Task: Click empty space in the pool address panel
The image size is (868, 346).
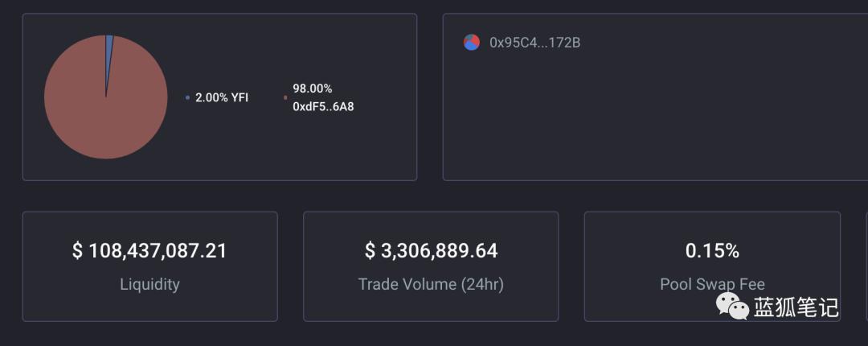Action: [x=643, y=113]
